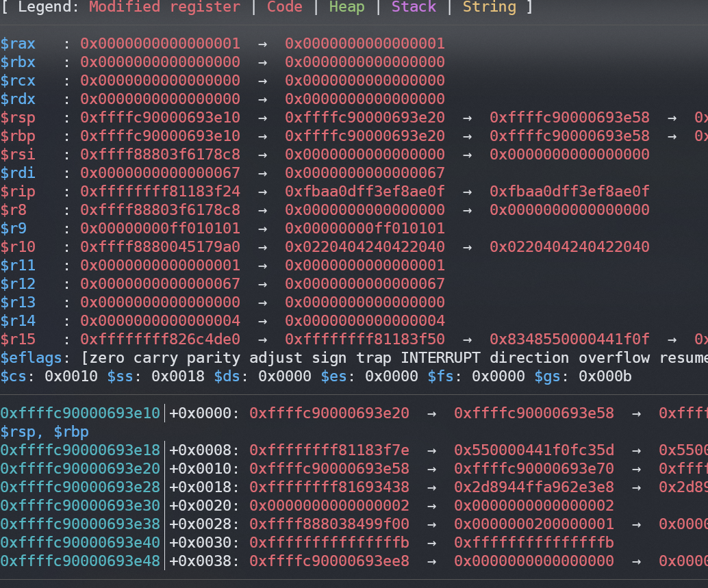Click the green 'Heap' legend label

pos(346,8)
